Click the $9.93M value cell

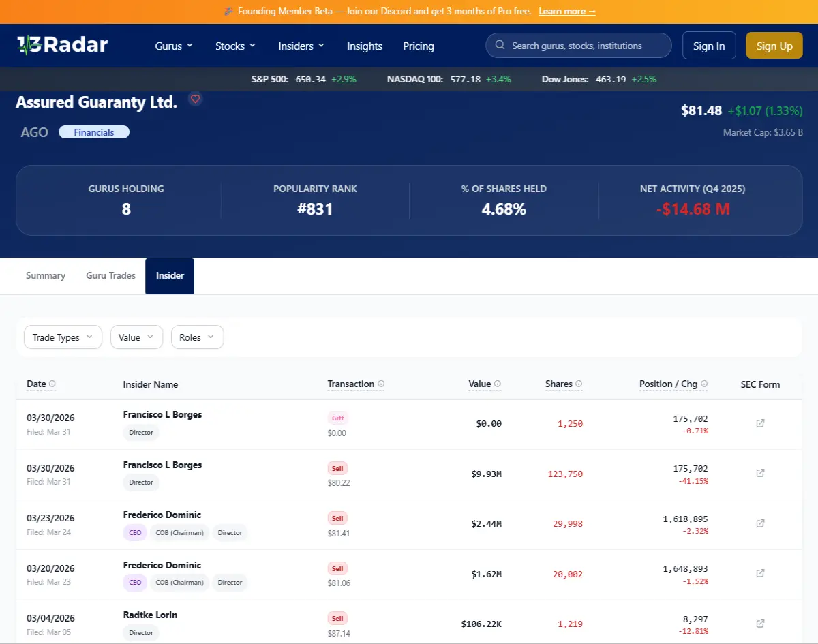(x=486, y=474)
